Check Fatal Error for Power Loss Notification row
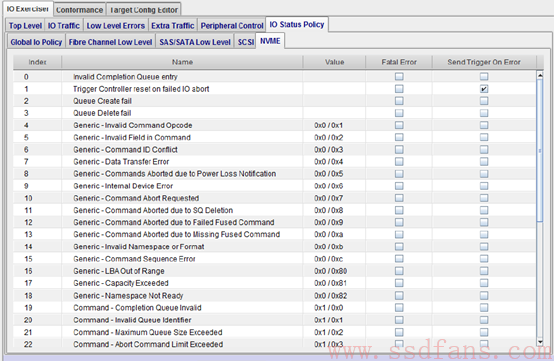 click(399, 174)
